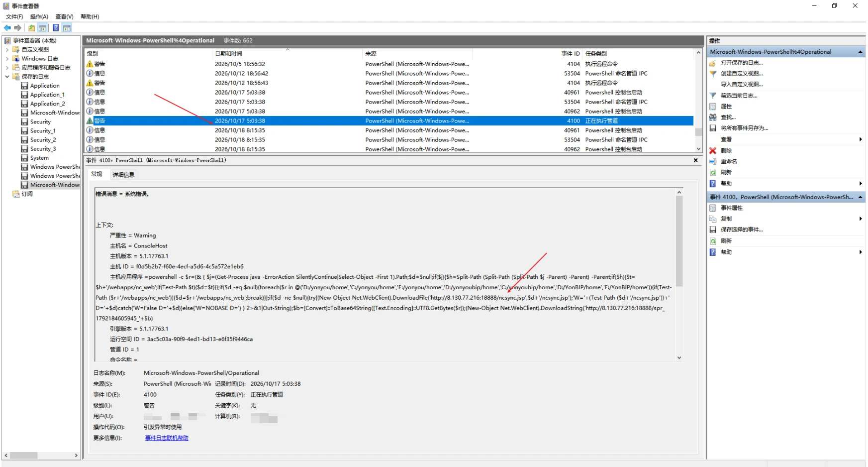
Task: Expand the Windows 日志 tree node
Action: coord(7,58)
